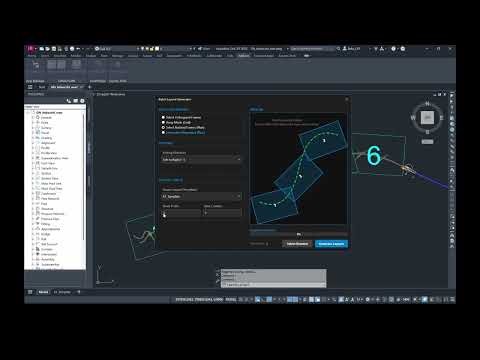Viewport: 480px width, 360px height.
Task: Open the existing elements dropdown in the dialog
Action: coord(201,160)
